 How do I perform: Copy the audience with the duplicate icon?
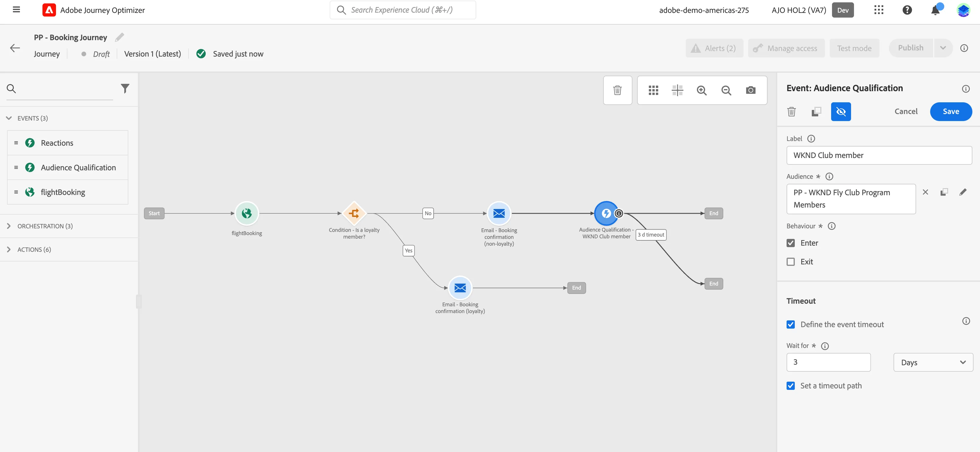(944, 192)
